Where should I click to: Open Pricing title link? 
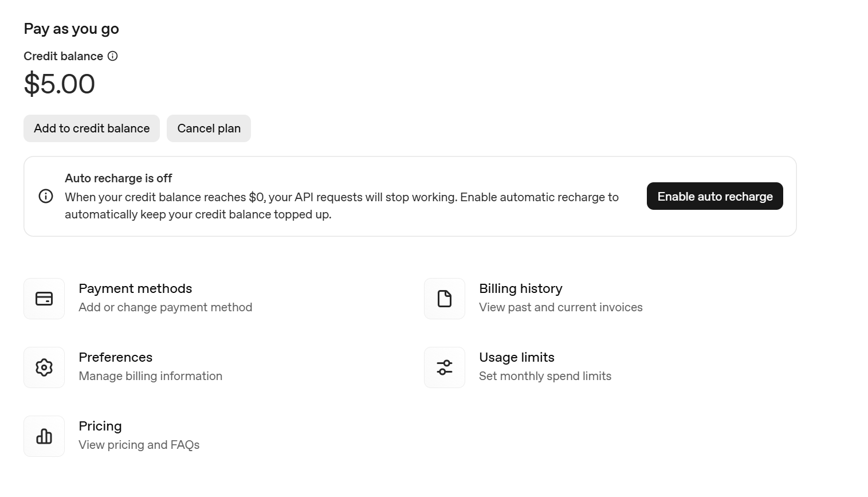(100, 426)
